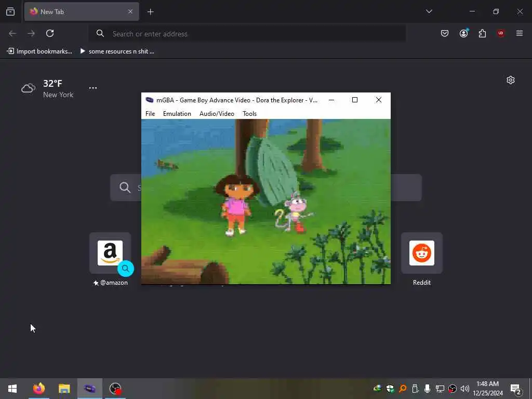Viewport: 532px width, 399px height.
Task: Open the Firefox application hamburger menu
Action: pos(519,33)
